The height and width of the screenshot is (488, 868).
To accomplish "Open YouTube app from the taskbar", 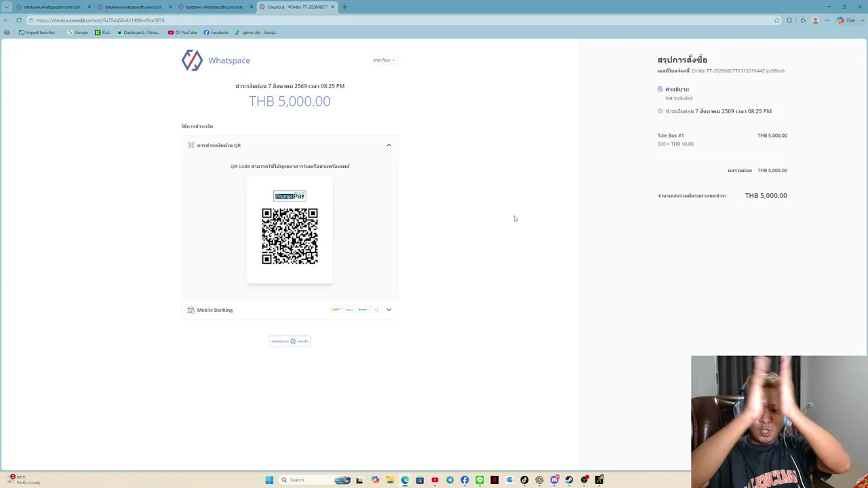I will click(435, 480).
